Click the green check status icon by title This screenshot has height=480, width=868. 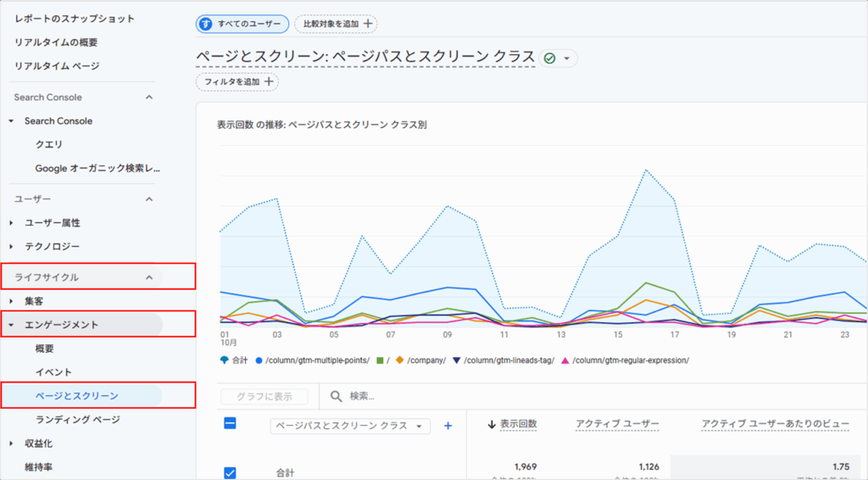549,58
